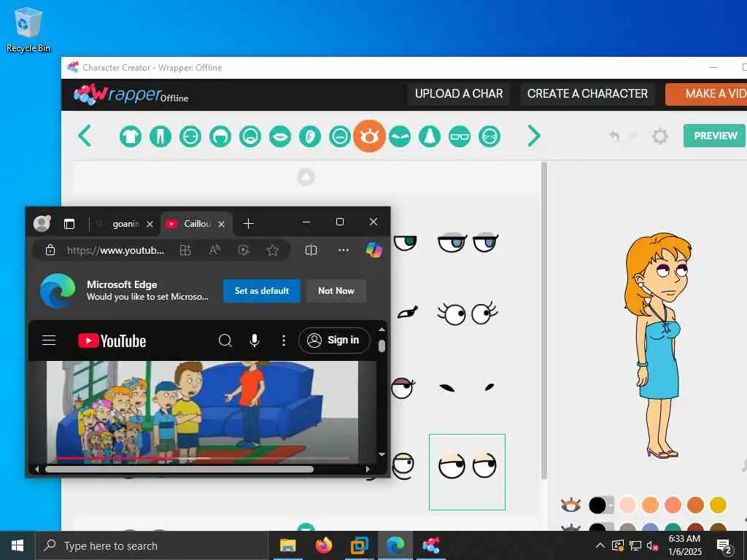Screen dimensions: 747x560
Task: Click Set as default button
Action: click(262, 290)
